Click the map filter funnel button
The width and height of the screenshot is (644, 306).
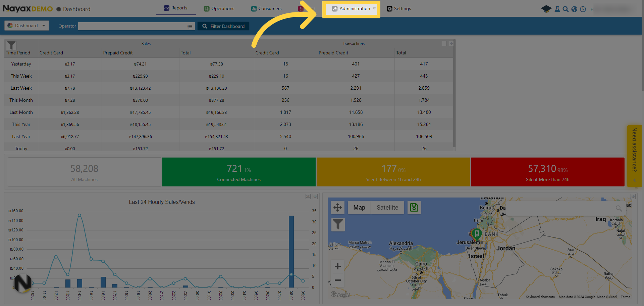[x=338, y=224]
